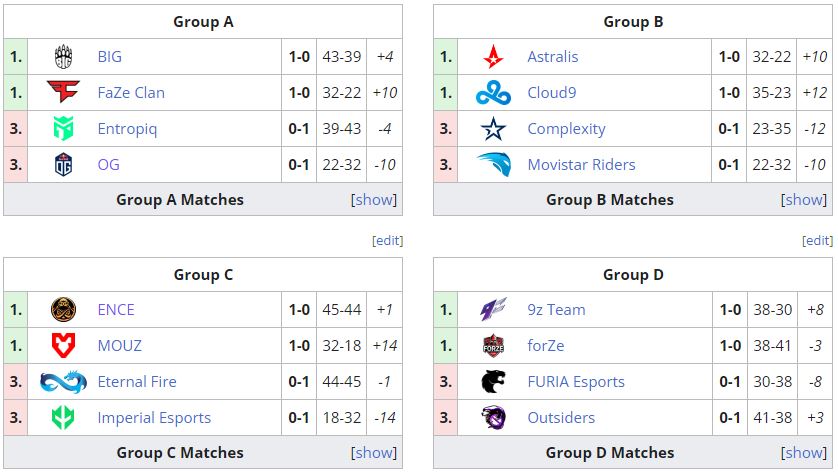Click the BIG team logo icon

click(63, 57)
